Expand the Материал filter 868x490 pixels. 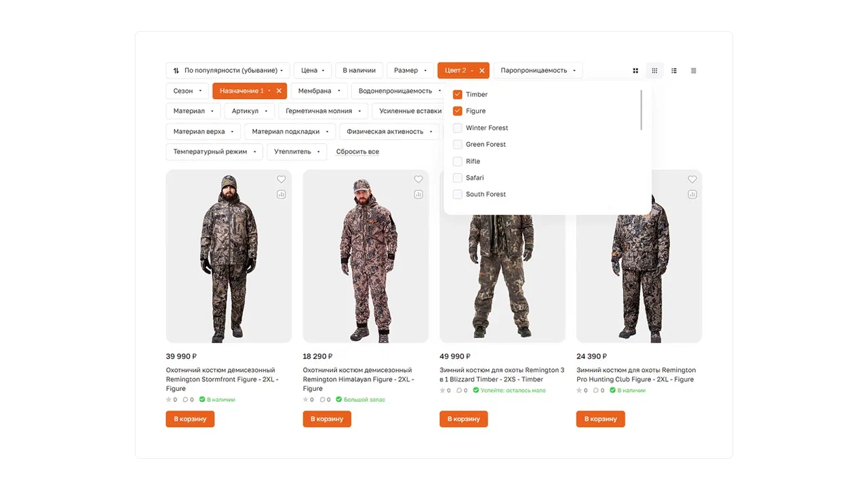point(193,111)
